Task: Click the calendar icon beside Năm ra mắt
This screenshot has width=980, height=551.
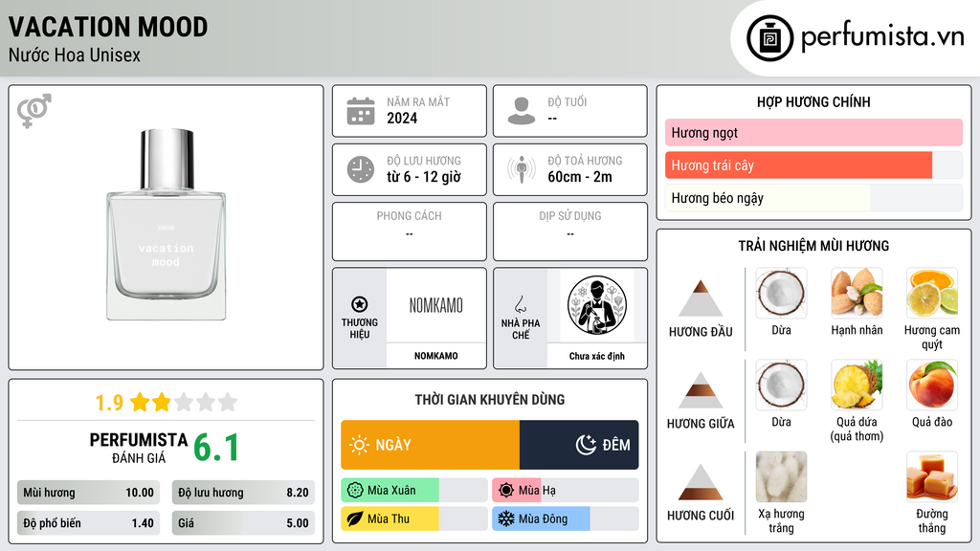Action: [361, 111]
